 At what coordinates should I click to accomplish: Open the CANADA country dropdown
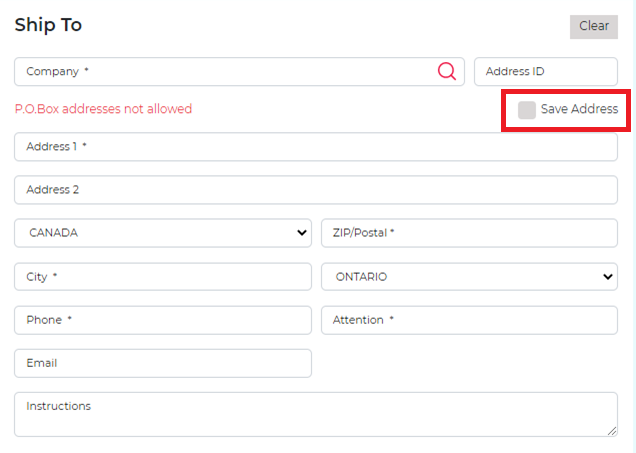(x=163, y=233)
